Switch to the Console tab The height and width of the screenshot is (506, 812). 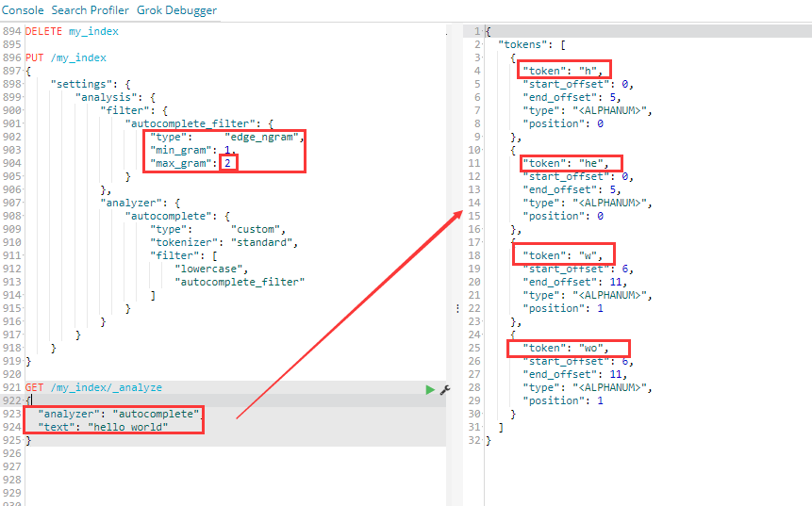pos(23,10)
